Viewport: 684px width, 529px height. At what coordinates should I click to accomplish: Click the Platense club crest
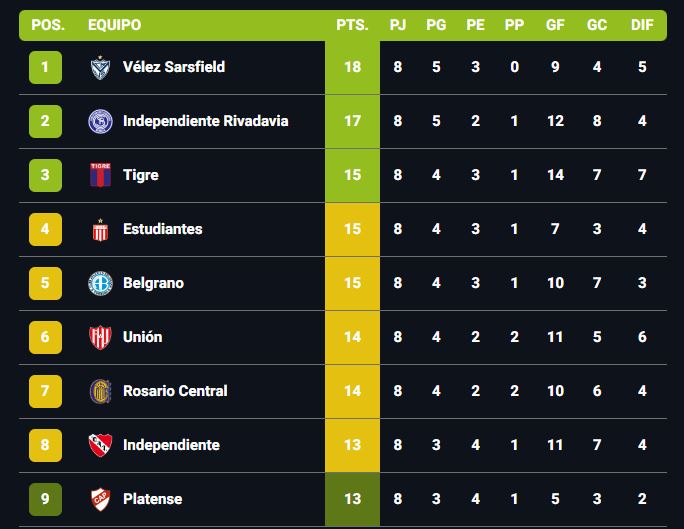click(x=100, y=499)
